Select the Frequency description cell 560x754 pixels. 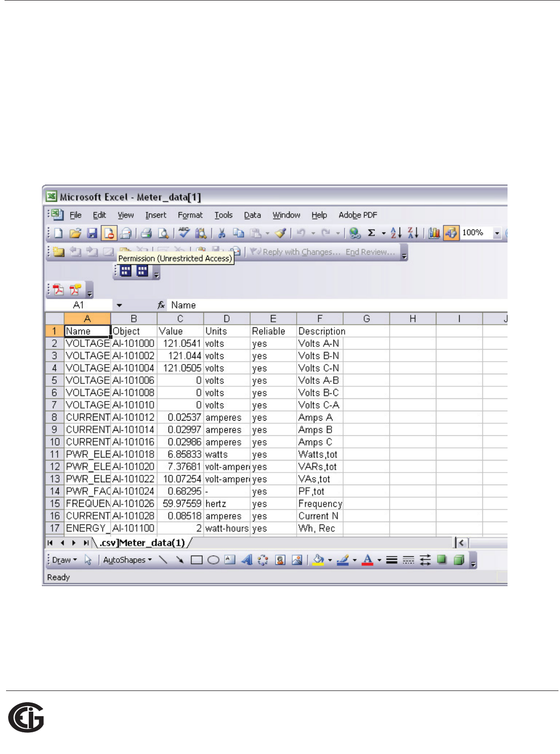point(320,504)
